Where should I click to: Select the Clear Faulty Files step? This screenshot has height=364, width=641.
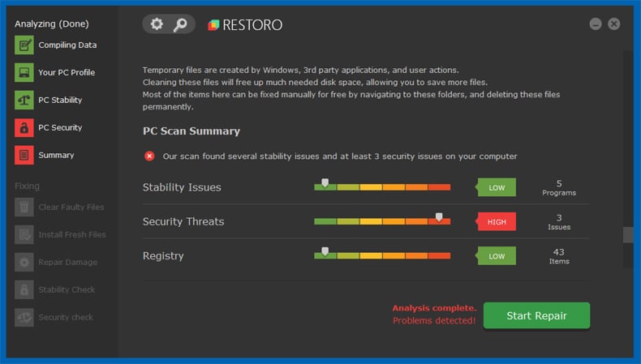click(x=71, y=207)
